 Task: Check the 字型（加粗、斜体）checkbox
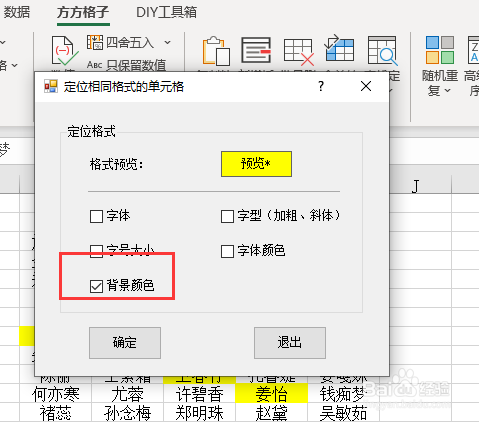[227, 216]
